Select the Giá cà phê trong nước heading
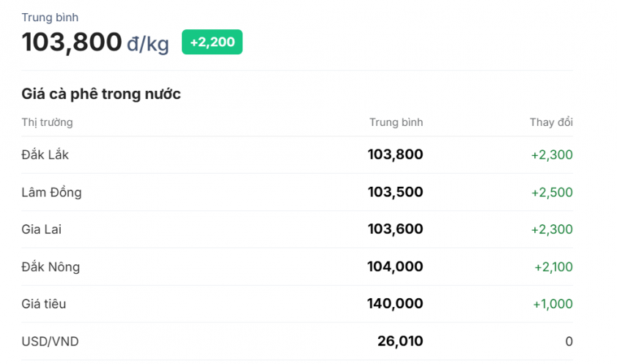The image size is (617, 364). [x=101, y=94]
